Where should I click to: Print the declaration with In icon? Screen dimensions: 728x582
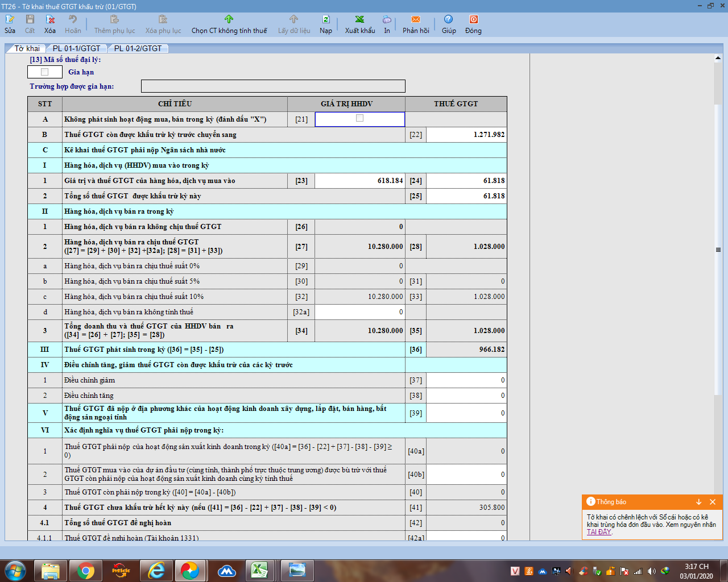tap(387, 24)
